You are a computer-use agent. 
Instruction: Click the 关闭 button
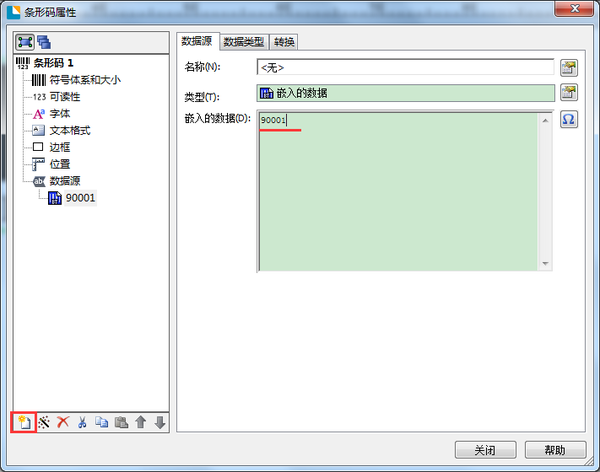point(485,450)
